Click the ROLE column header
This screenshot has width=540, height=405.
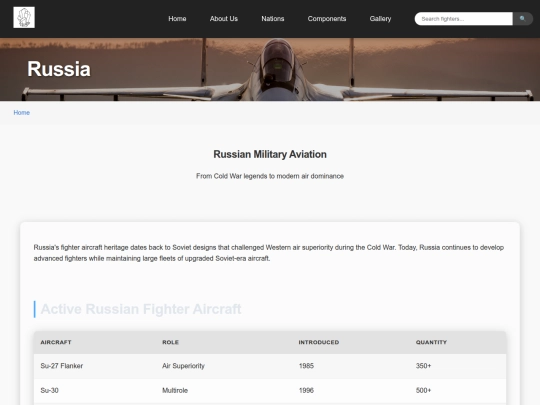click(170, 342)
